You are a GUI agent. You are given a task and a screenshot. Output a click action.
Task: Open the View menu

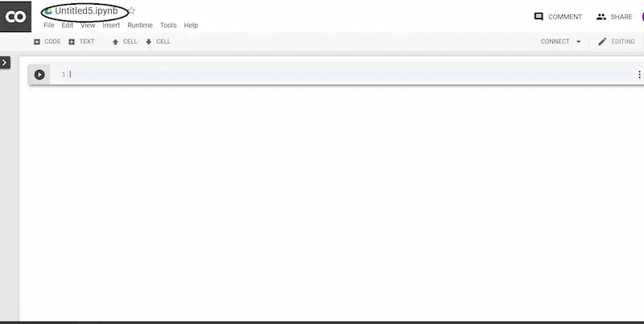(88, 25)
